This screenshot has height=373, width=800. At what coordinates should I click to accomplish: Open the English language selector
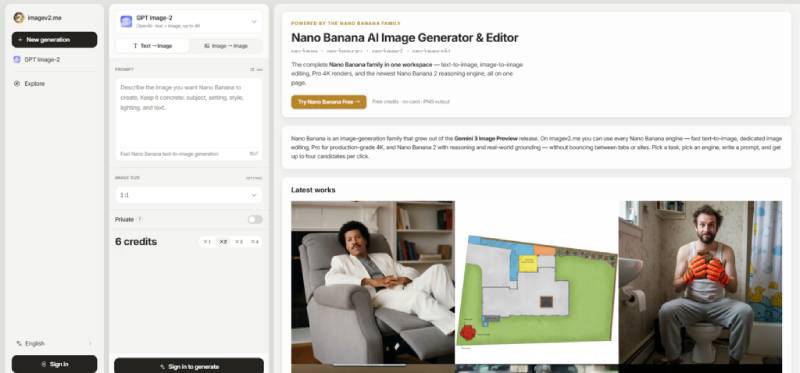coord(55,343)
